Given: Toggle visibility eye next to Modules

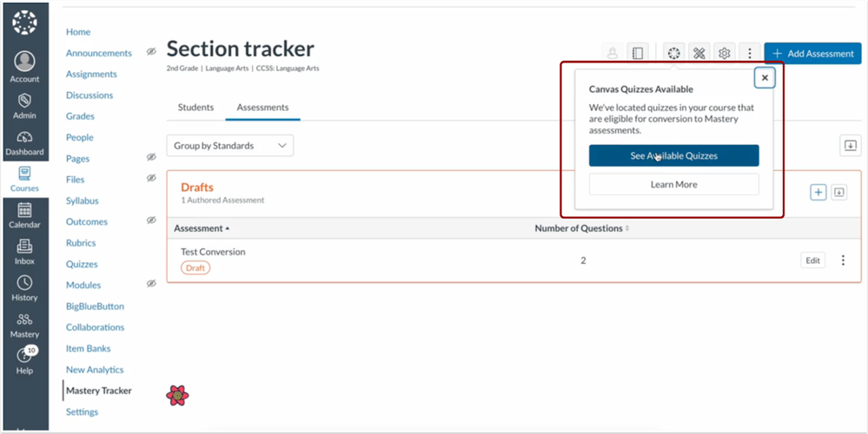Looking at the screenshot, I should click(151, 284).
